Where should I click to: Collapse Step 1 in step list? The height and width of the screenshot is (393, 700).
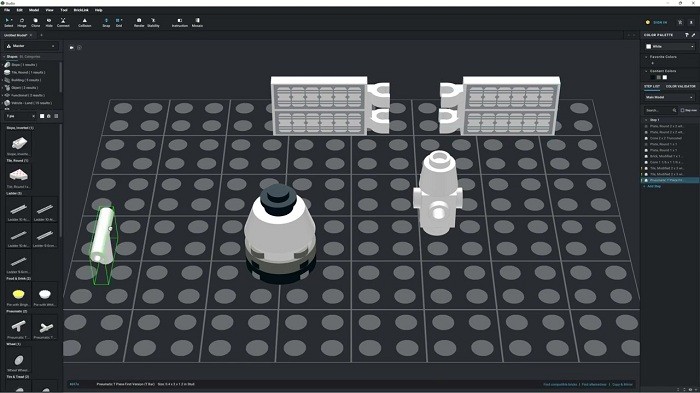(646, 120)
